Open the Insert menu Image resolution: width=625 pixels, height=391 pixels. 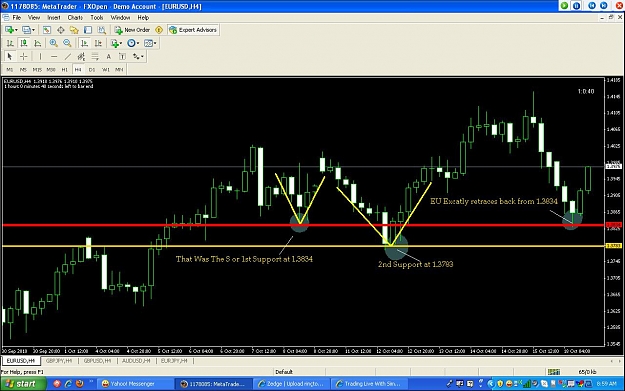(53, 18)
